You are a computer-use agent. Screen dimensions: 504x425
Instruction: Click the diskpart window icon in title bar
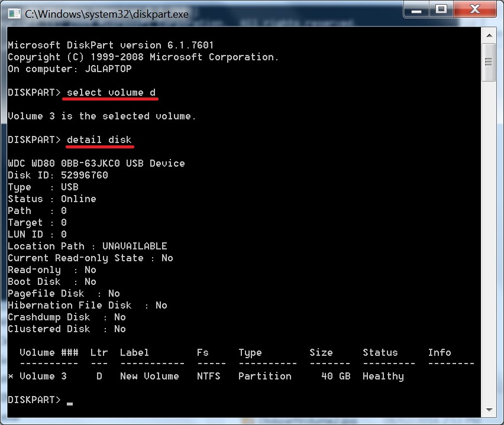pyautogui.click(x=14, y=14)
